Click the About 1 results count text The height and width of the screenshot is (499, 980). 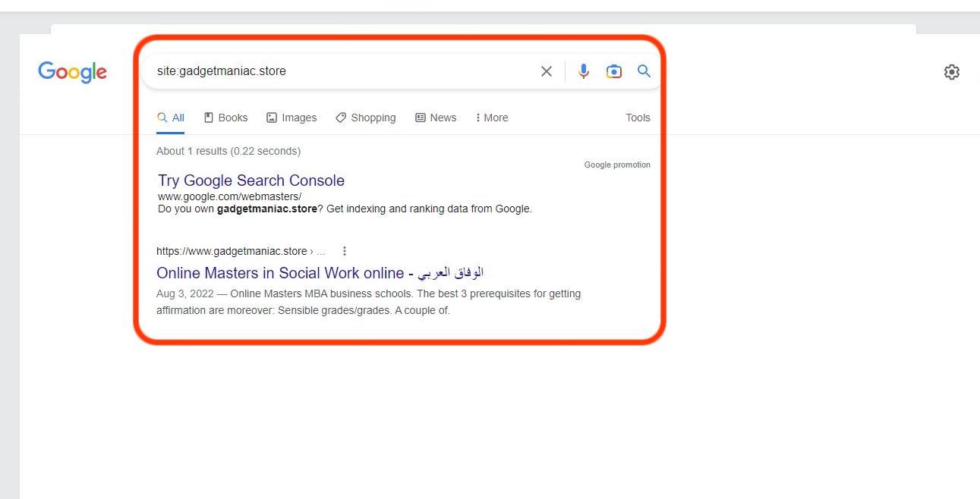click(228, 151)
